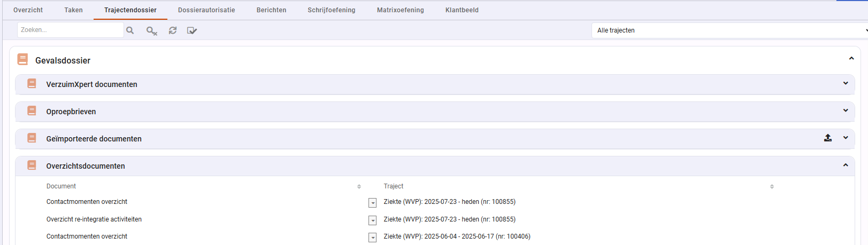Click the magnifier search icon
The image size is (868, 245).
coord(130,30)
